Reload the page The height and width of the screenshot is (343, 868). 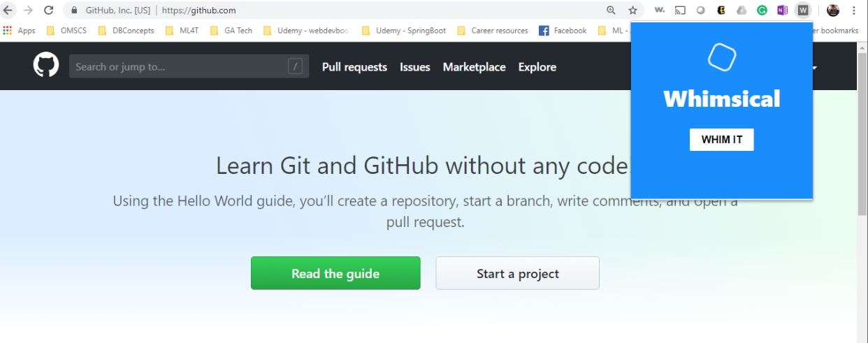click(48, 10)
